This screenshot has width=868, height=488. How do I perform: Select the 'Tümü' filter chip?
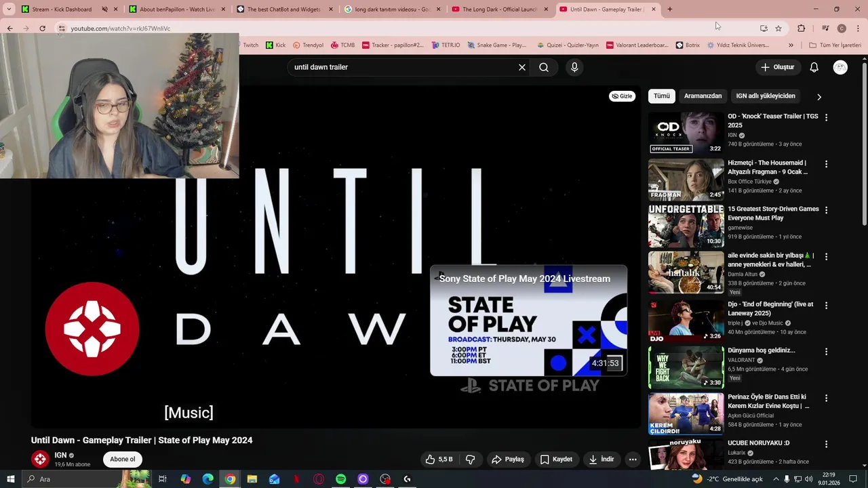coord(662,96)
